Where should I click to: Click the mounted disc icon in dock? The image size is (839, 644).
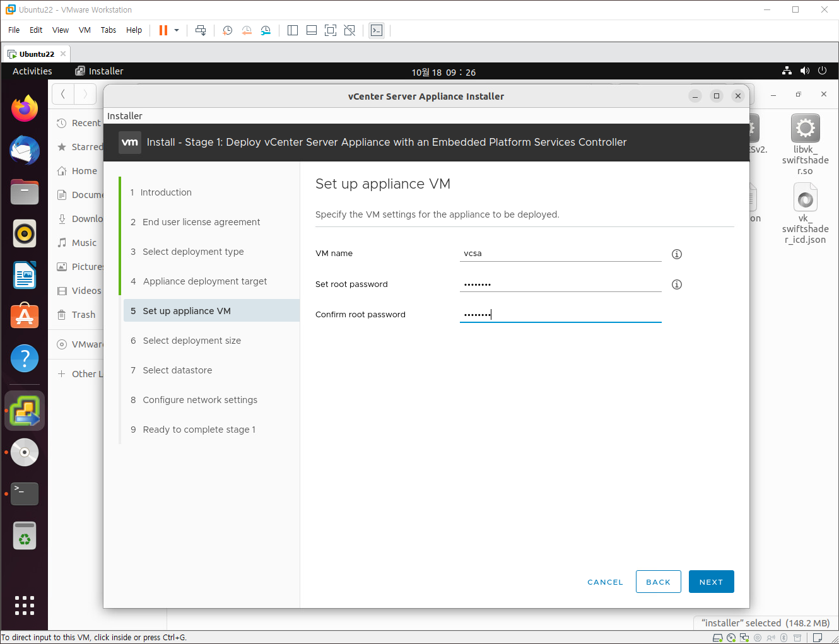click(x=25, y=452)
